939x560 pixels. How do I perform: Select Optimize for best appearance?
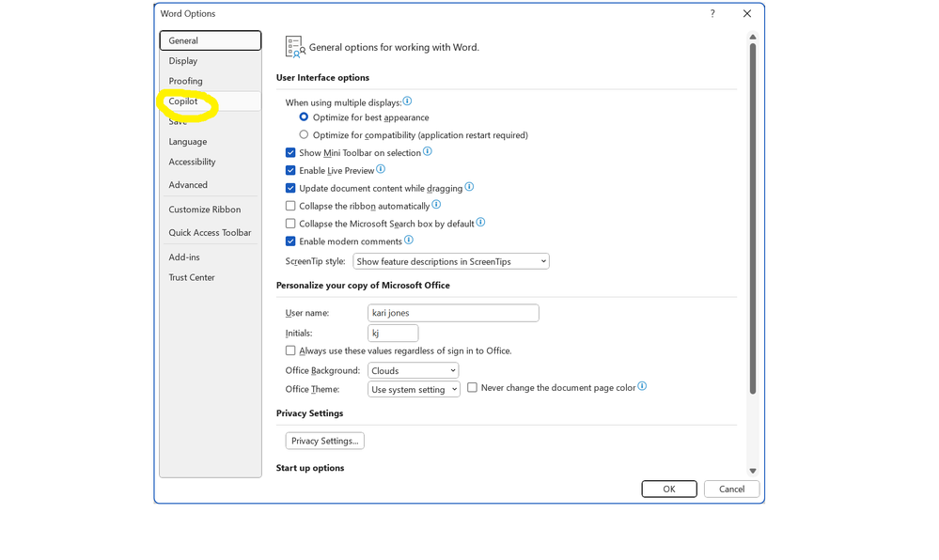pyautogui.click(x=304, y=117)
